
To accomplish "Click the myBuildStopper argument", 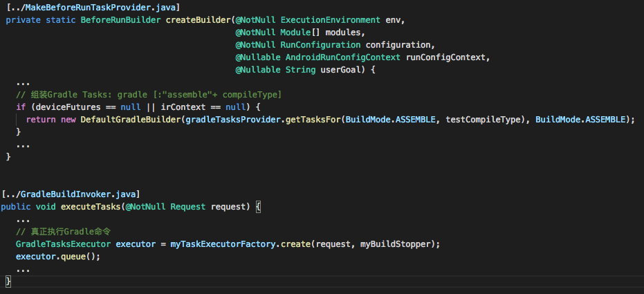I will (398, 244).
